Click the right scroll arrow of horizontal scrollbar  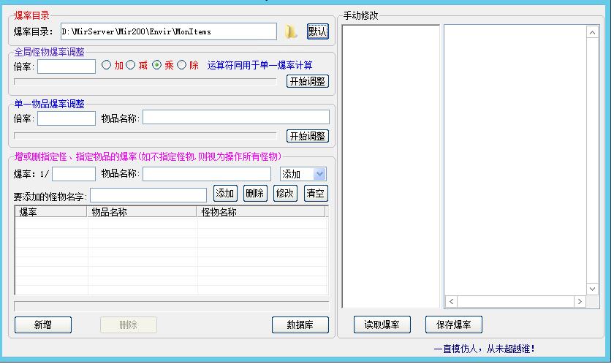point(580,301)
